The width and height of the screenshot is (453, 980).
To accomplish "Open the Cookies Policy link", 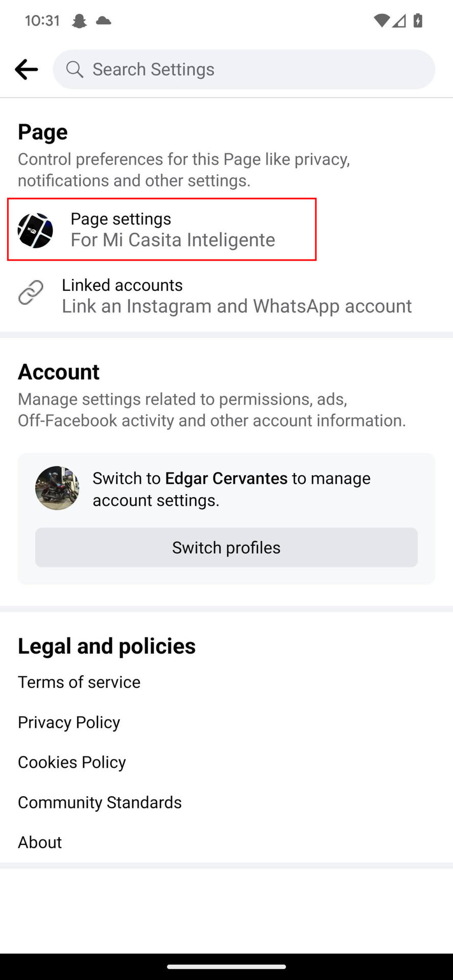I will [72, 763].
